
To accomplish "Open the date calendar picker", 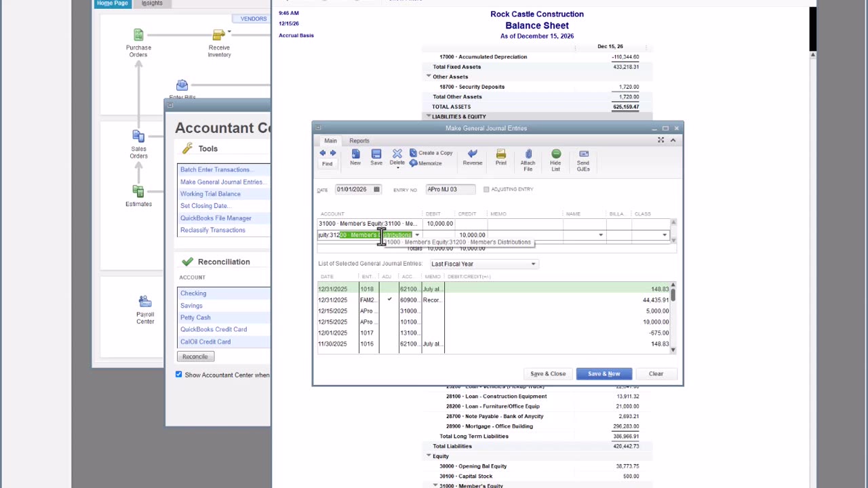I will tap(376, 190).
